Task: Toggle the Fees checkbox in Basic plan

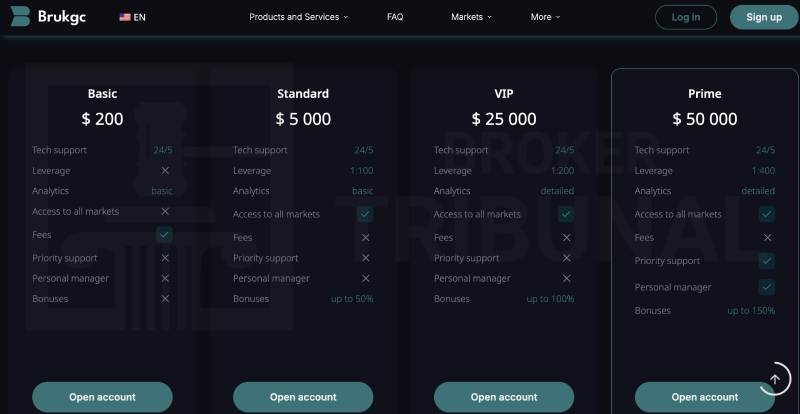Action: [164, 235]
